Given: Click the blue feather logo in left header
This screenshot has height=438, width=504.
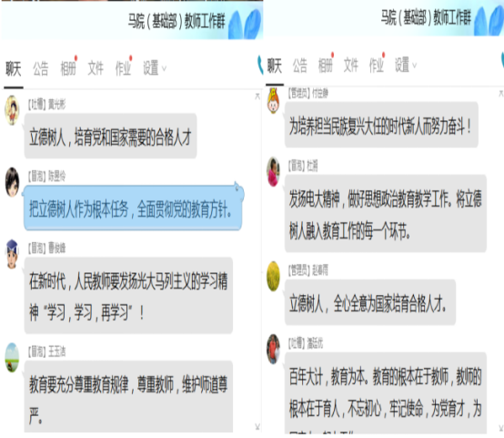Looking at the screenshot, I should (x=245, y=25).
